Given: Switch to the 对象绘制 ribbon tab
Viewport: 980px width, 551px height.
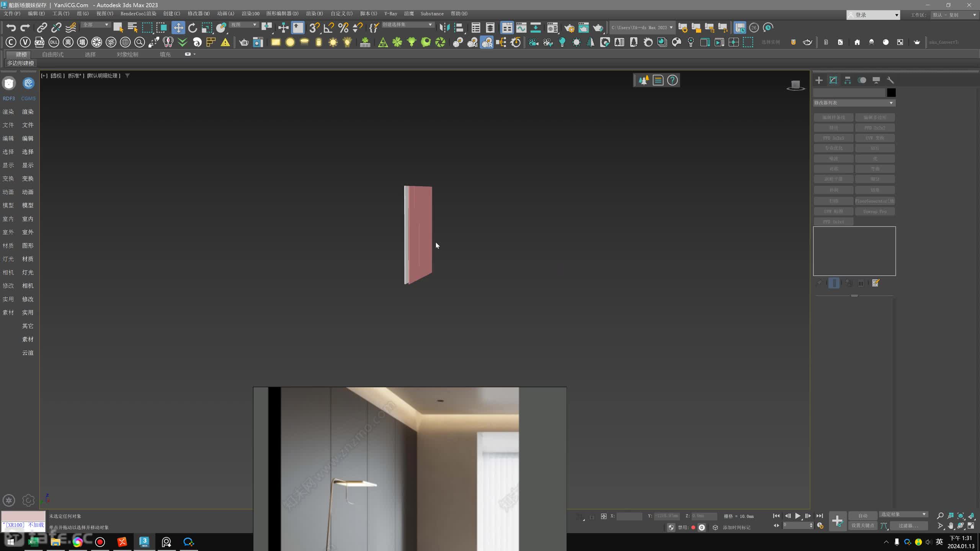Looking at the screenshot, I should (127, 54).
